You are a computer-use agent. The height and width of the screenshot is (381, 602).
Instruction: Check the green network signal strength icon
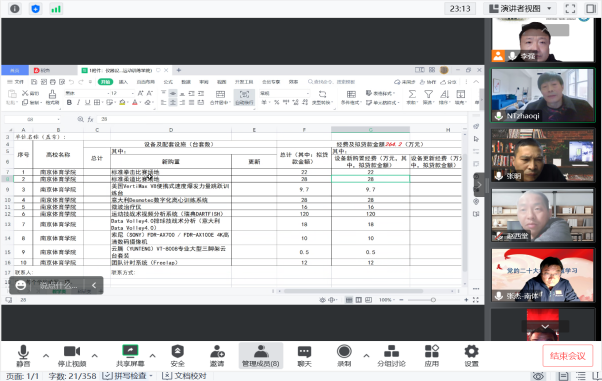tap(56, 8)
